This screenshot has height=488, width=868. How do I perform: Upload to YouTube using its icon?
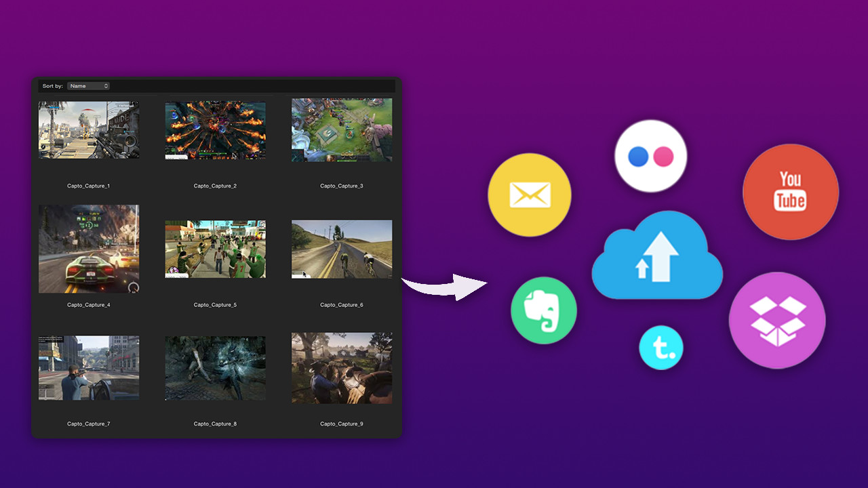790,192
